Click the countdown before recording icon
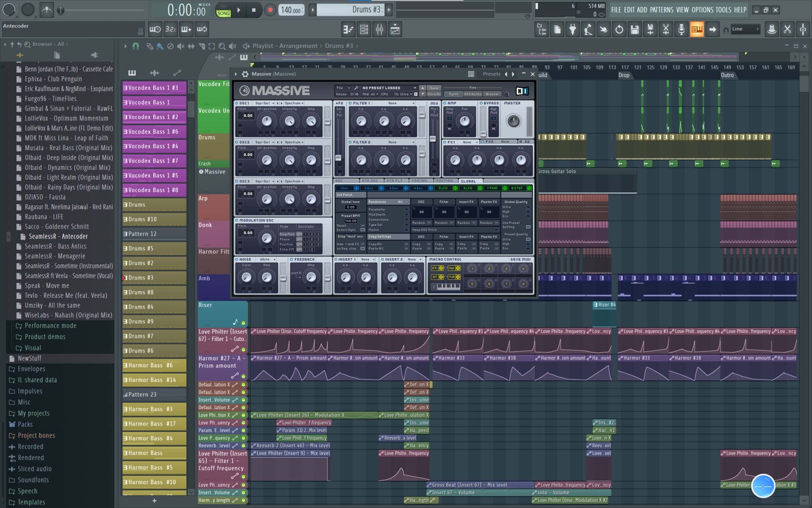Viewport: 812px width, 508px height. (x=171, y=29)
